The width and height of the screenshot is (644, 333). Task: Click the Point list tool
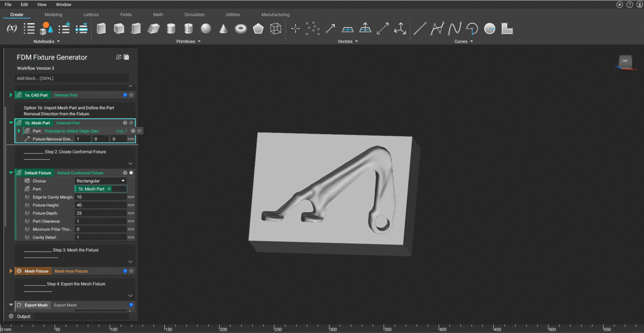click(x=313, y=28)
